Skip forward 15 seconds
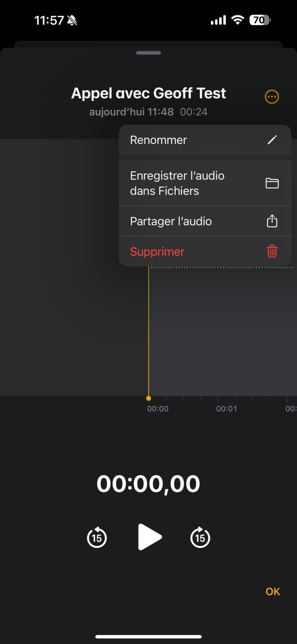 200,537
